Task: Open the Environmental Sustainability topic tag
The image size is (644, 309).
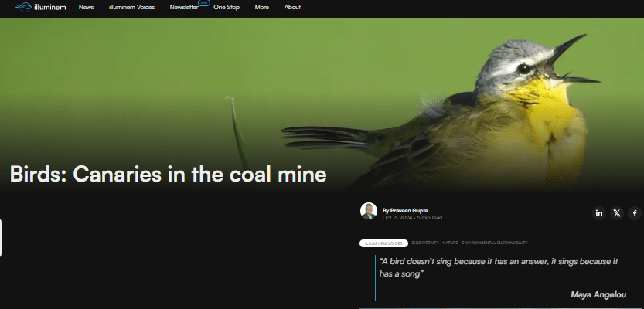Action: (495, 243)
